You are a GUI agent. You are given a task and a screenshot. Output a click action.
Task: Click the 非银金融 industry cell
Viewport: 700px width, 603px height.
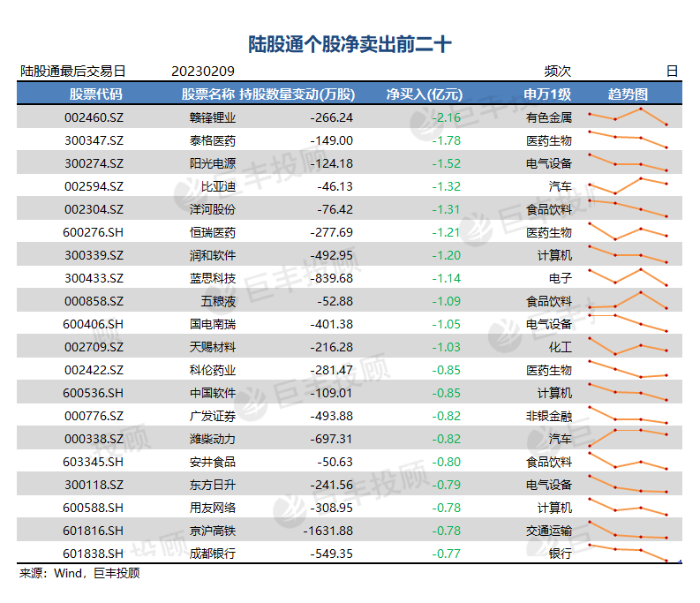(x=549, y=416)
